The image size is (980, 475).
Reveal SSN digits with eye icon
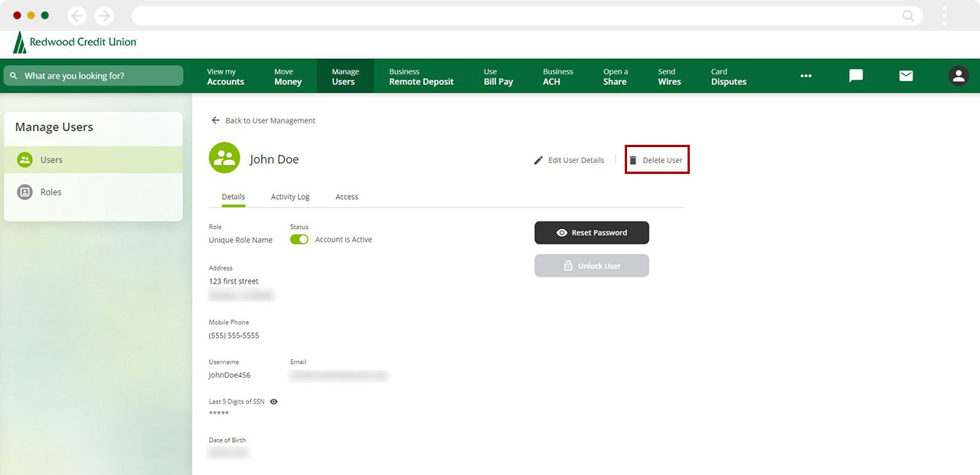coord(274,401)
